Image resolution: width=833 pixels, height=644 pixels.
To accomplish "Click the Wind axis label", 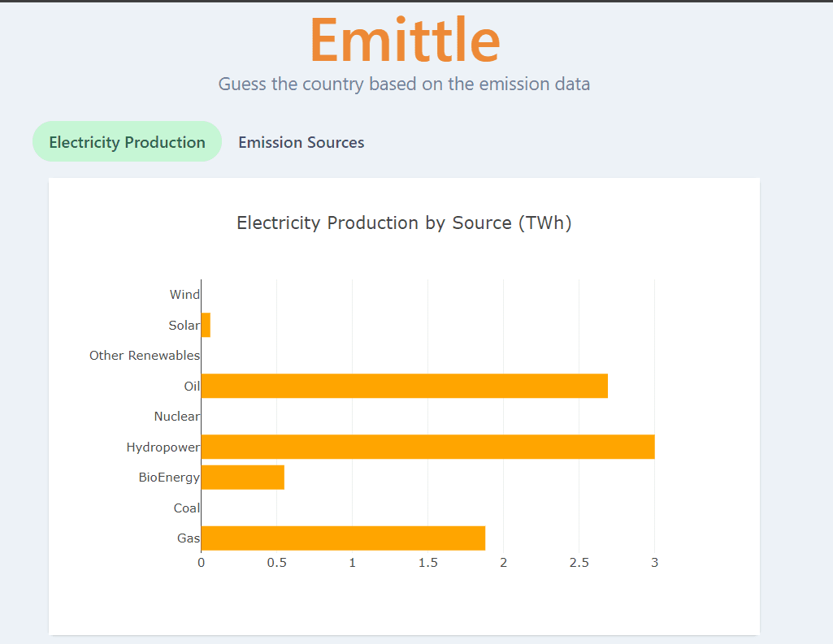I will pyautogui.click(x=186, y=294).
